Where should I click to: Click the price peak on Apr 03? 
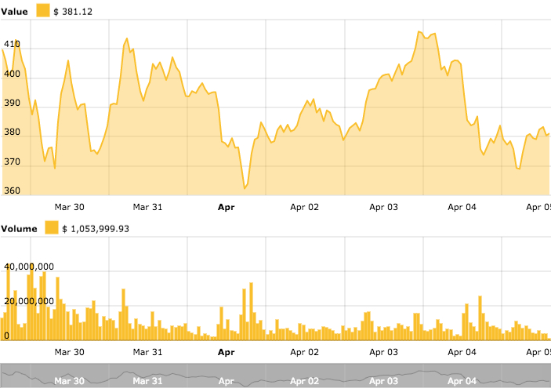pyautogui.click(x=419, y=31)
